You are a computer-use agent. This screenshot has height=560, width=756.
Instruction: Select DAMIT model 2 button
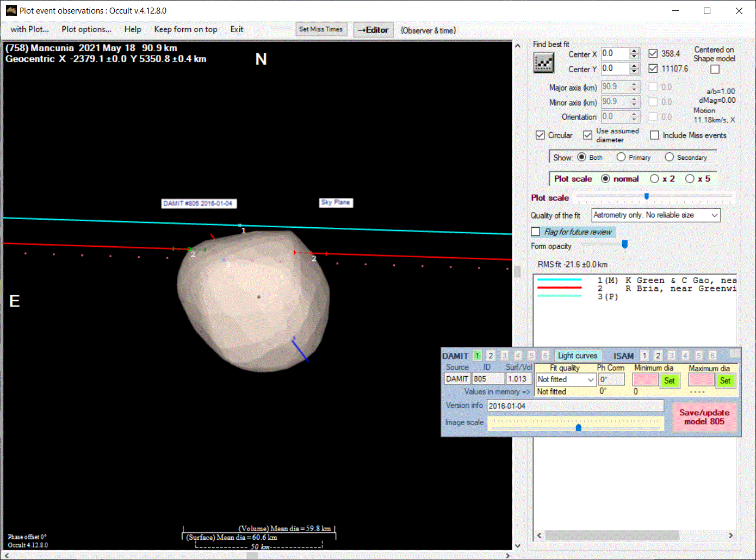click(x=491, y=356)
